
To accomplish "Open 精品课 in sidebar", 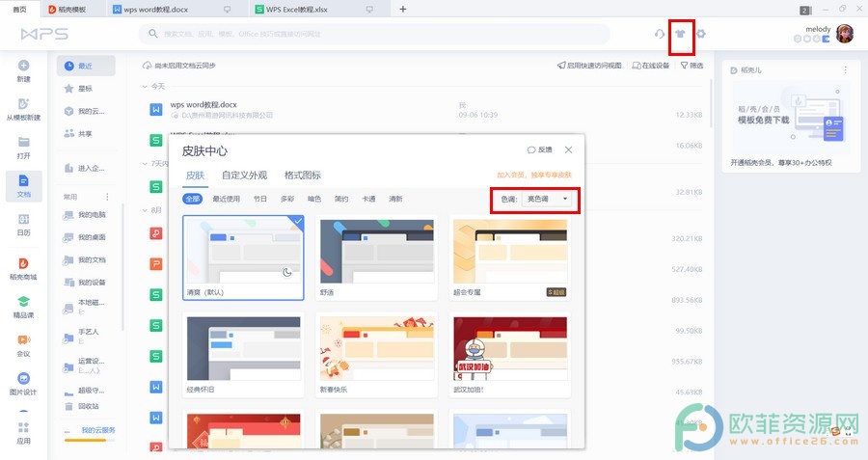I will (x=23, y=308).
